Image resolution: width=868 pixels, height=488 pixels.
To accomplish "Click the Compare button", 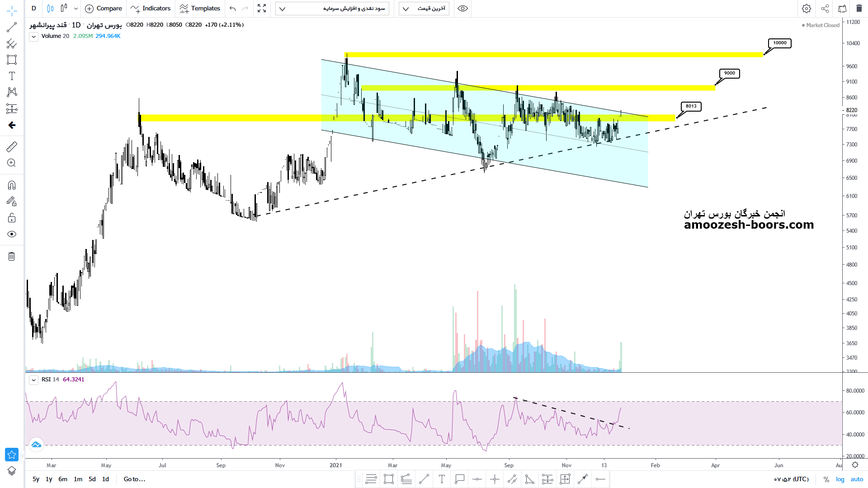I will tap(104, 9).
